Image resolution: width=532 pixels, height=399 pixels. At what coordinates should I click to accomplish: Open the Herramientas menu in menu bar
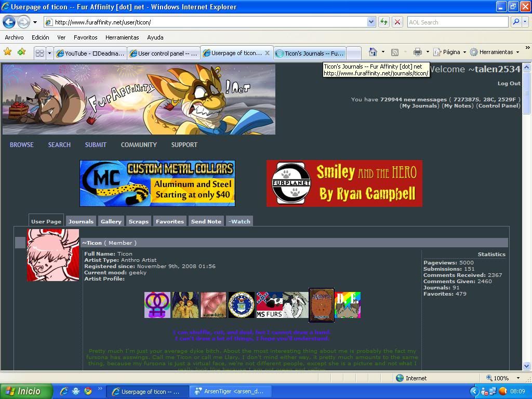pos(122,37)
